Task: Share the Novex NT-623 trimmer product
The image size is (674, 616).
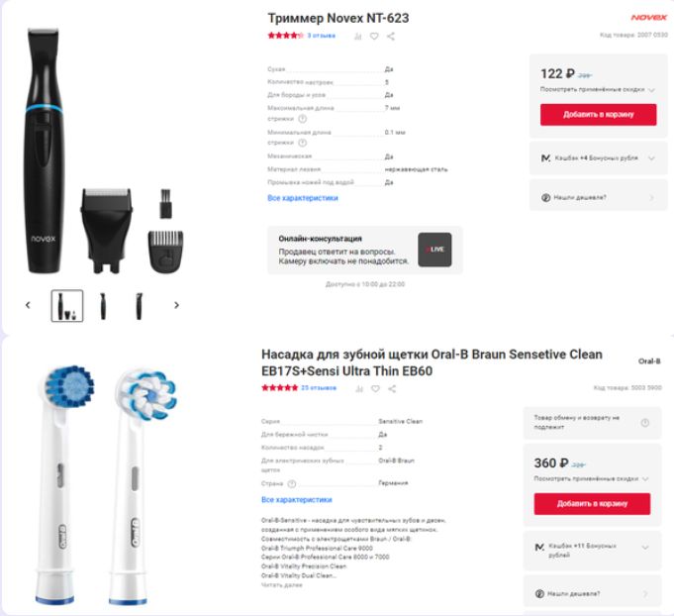Action: pyautogui.click(x=390, y=36)
